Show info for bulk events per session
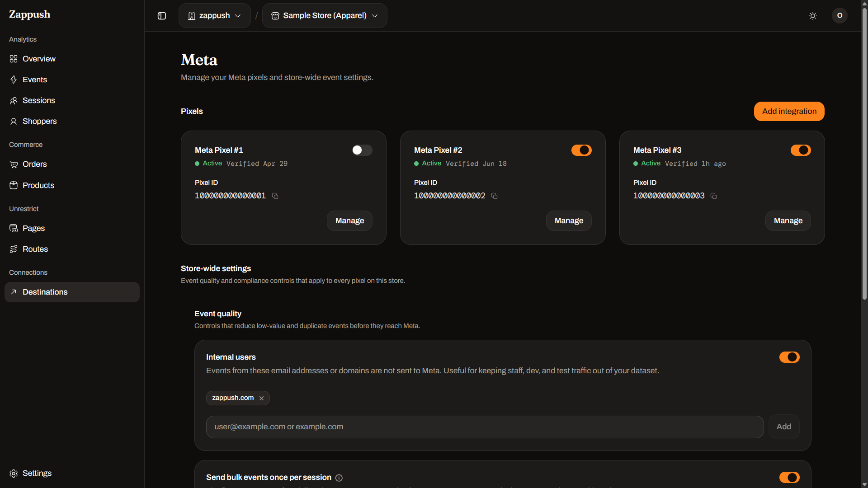This screenshot has height=488, width=868. 339,478
